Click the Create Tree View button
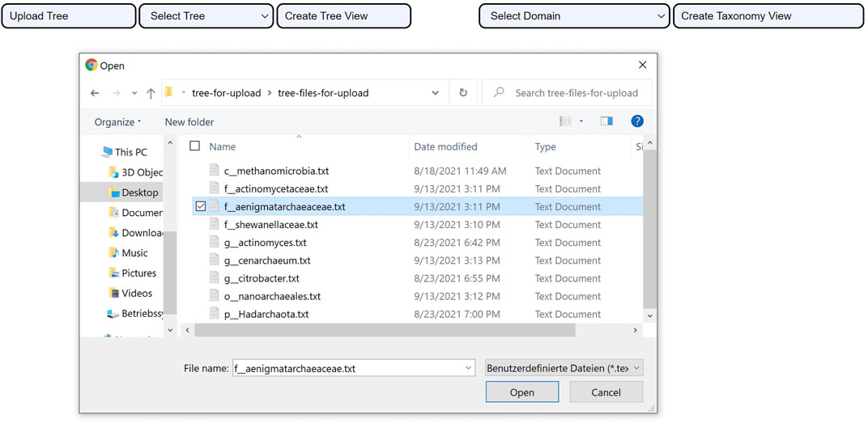Viewport: 868px width, 423px height. [343, 16]
